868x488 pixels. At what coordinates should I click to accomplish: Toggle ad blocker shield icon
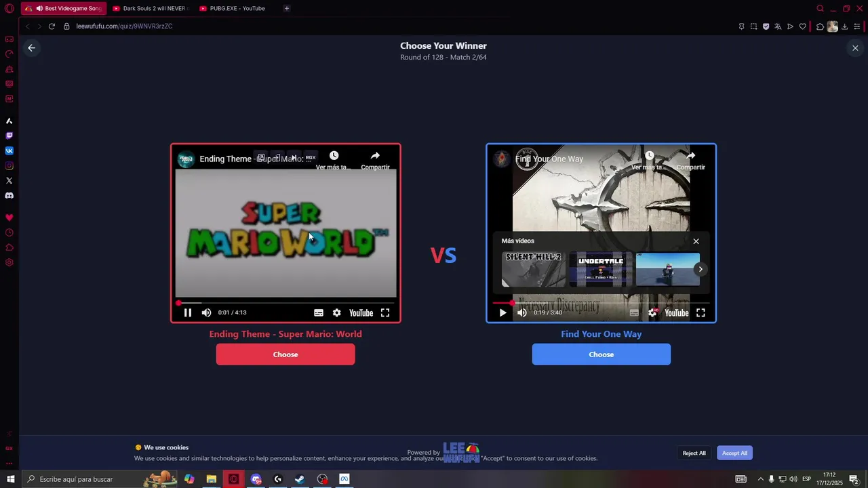point(766,26)
